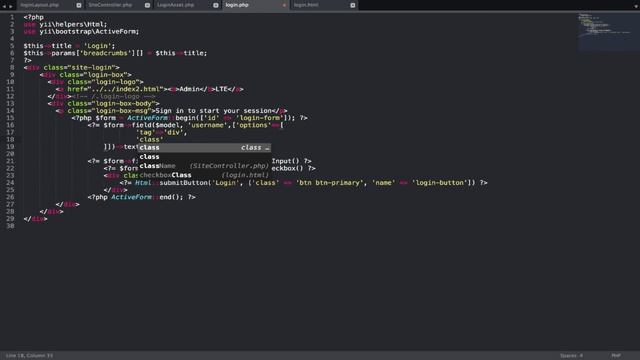Click class="login-box" on line 9
This screenshot has height=360, width=640.
pos(93,75)
